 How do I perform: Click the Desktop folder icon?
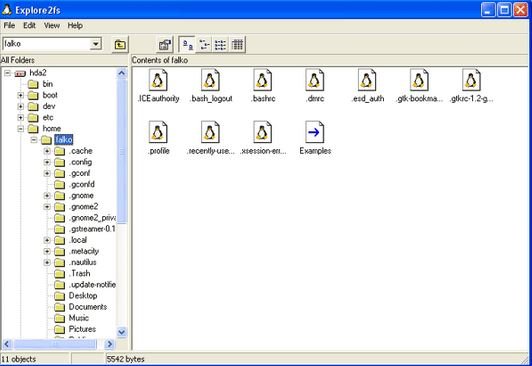click(x=59, y=296)
